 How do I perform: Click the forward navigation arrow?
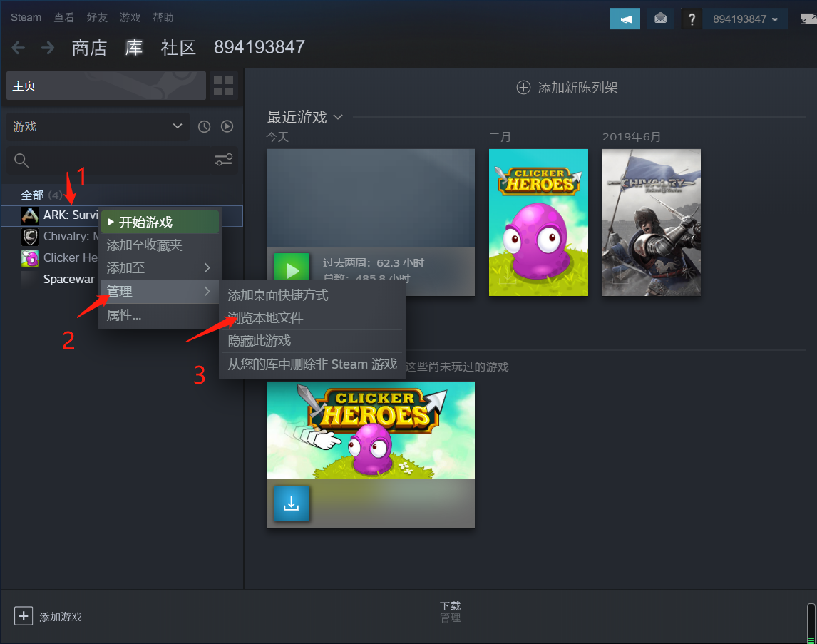point(48,48)
